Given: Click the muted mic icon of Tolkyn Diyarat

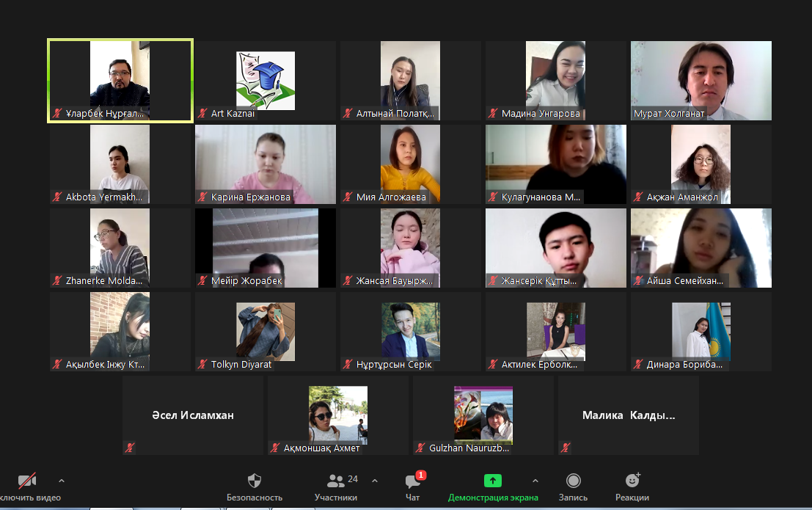Looking at the screenshot, I should (202, 365).
